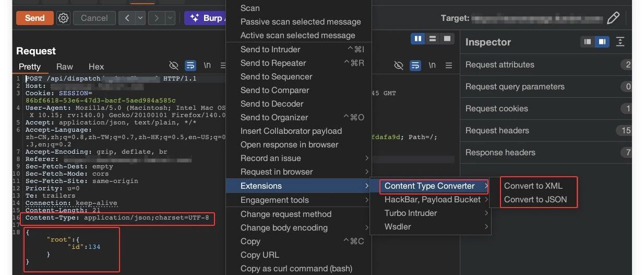Dock Inspector panel on the left
Screen dimensions: 644x275
click(588, 42)
